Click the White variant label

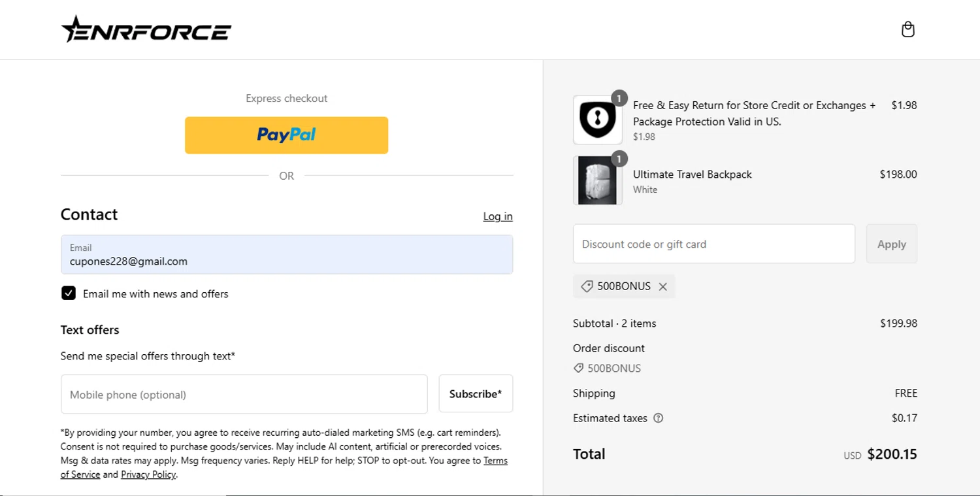[645, 190]
